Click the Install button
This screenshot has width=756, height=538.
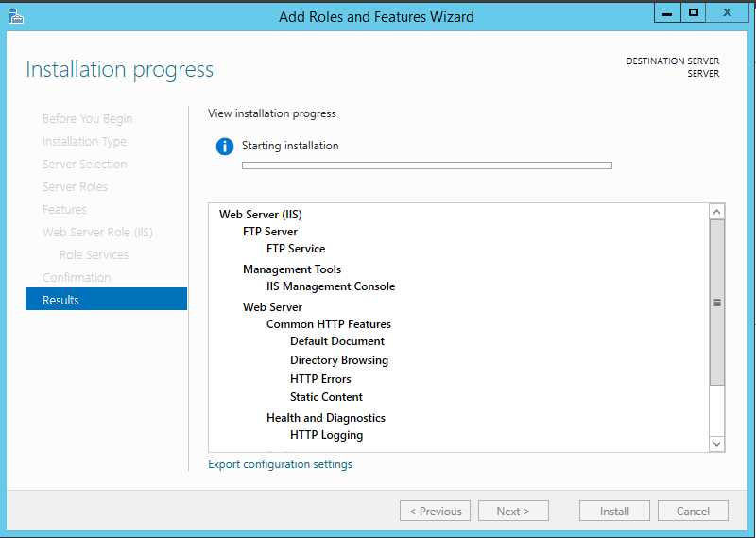(x=614, y=511)
